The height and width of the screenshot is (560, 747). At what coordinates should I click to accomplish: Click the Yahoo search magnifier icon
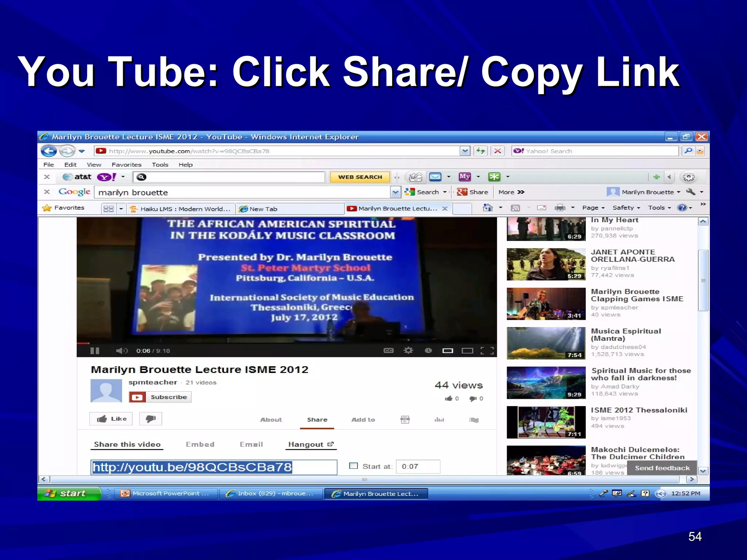click(x=688, y=151)
